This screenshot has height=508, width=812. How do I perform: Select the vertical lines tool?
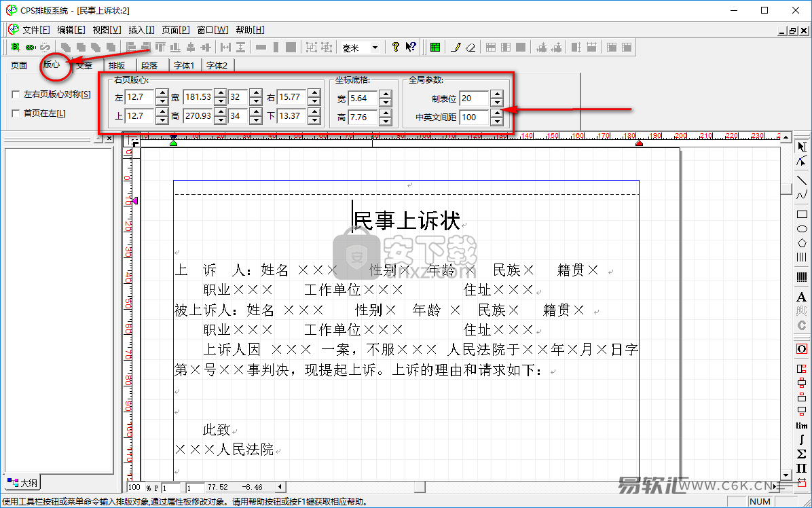coord(802,257)
